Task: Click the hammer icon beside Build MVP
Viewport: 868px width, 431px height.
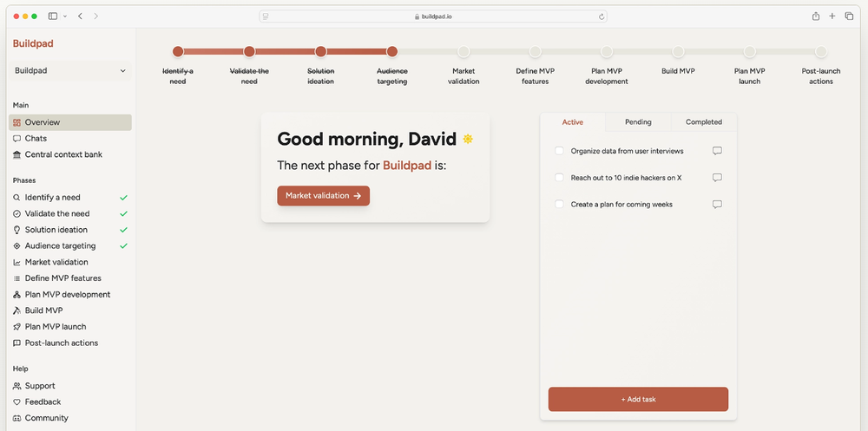Action: pyautogui.click(x=16, y=310)
